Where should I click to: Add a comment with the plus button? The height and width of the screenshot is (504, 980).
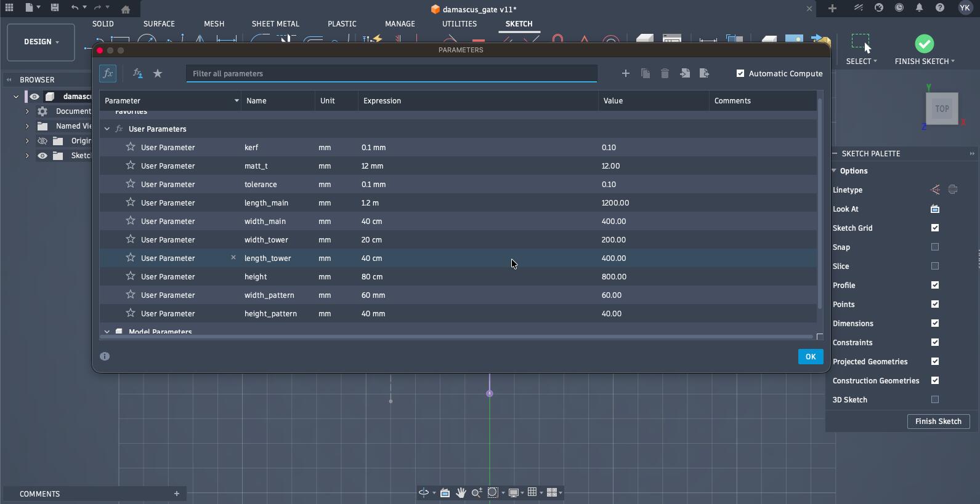pyautogui.click(x=177, y=494)
